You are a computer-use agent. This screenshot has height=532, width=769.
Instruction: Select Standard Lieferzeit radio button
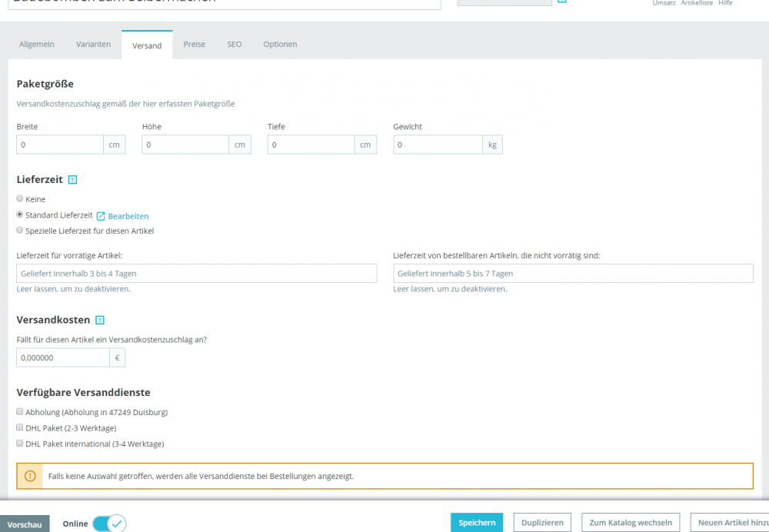pos(20,214)
